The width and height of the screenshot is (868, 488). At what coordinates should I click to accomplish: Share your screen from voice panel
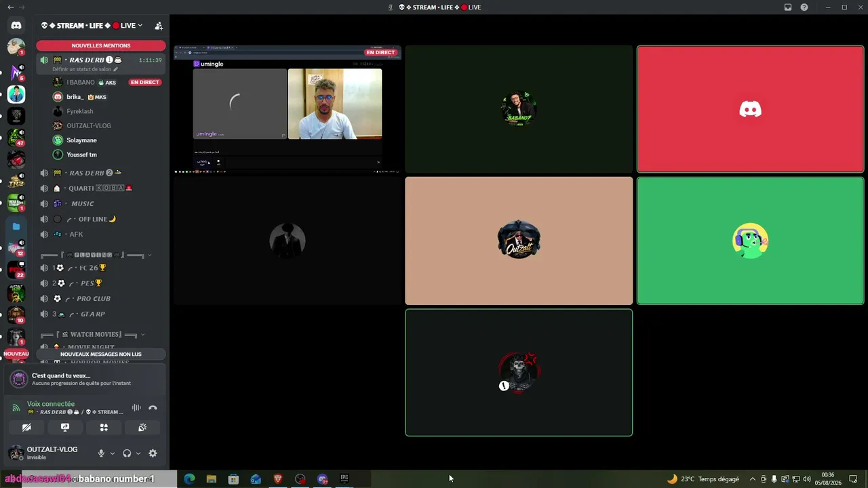[x=65, y=428]
